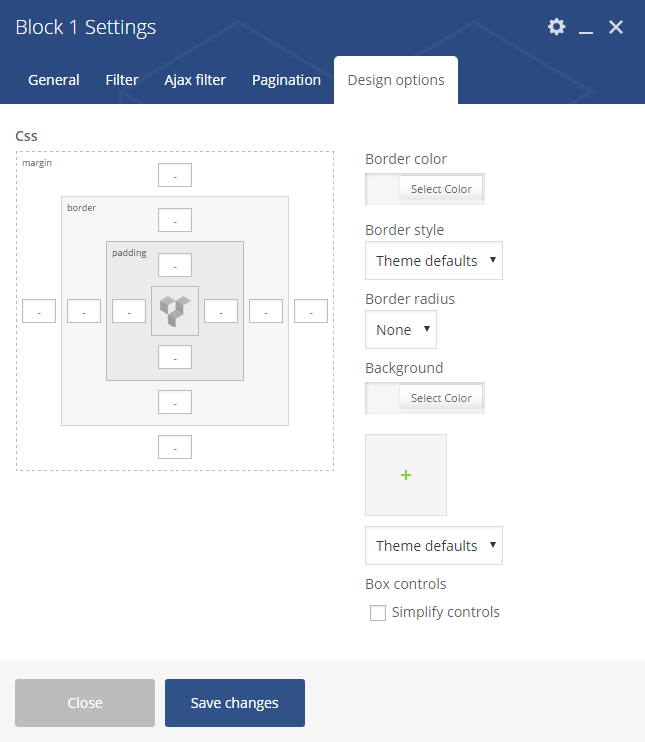
Task: Open the settings gear menu
Action: pos(557,26)
